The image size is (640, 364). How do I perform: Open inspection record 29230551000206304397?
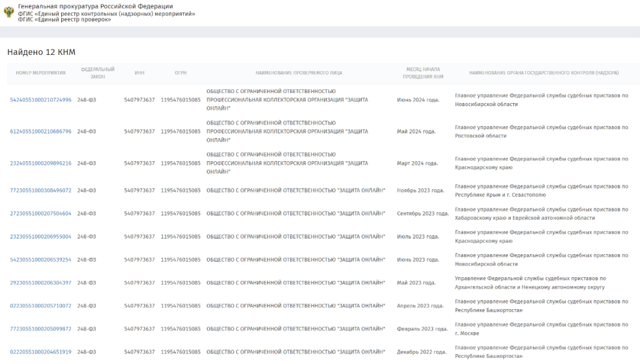pos(41,283)
